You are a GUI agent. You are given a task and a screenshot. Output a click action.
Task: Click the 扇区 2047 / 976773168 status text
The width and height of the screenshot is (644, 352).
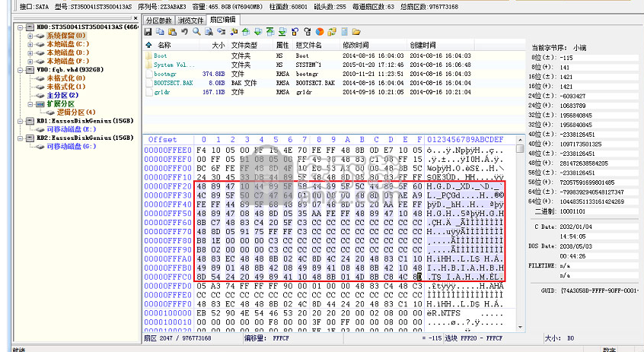177,338
